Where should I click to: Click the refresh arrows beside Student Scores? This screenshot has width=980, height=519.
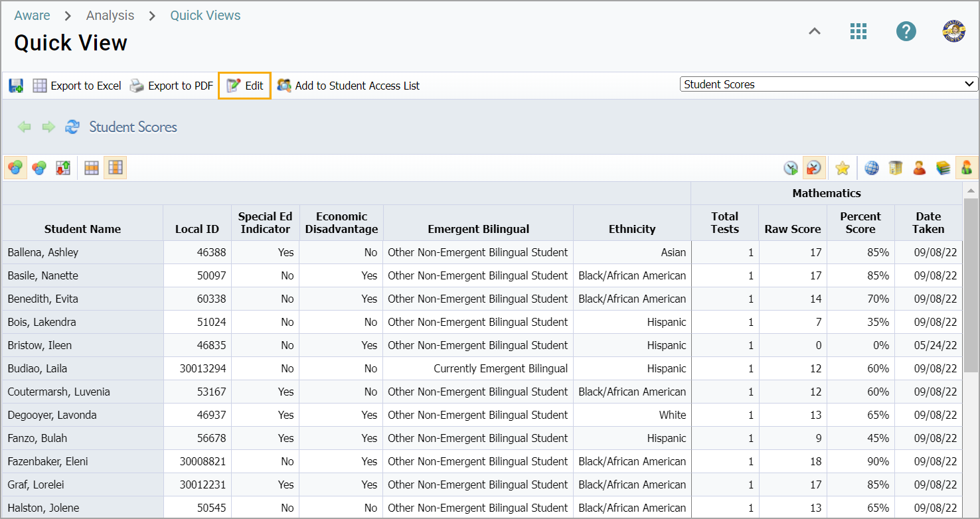(x=72, y=127)
